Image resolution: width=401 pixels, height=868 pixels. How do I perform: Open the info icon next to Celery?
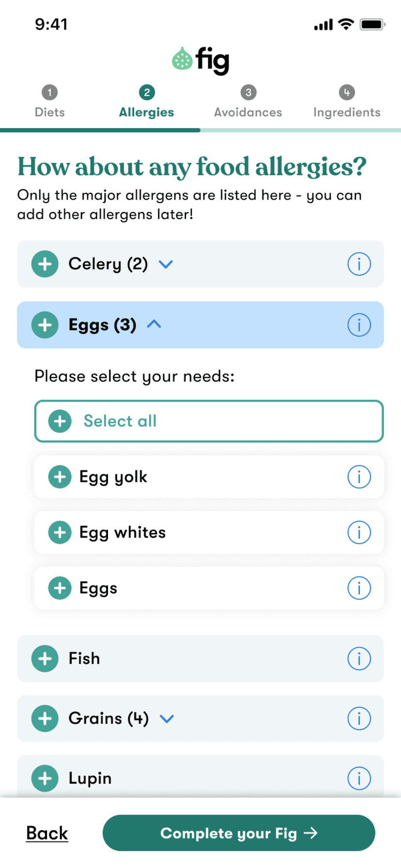pyautogui.click(x=359, y=264)
